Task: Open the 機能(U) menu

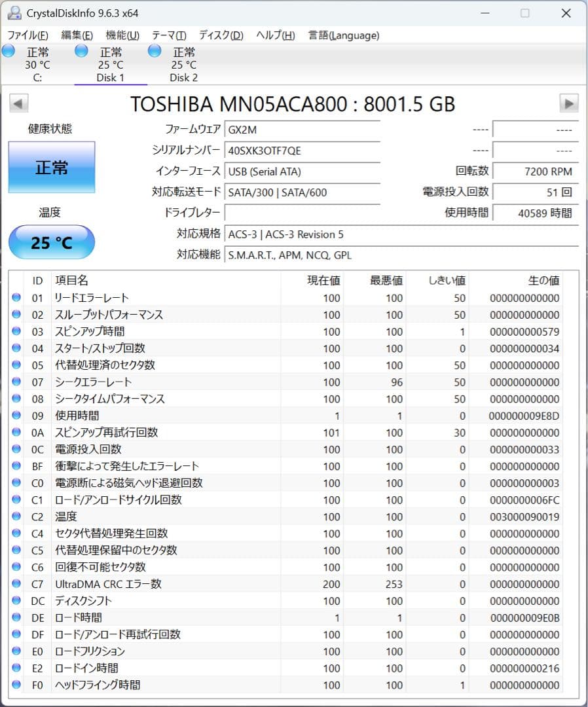Action: [122, 35]
